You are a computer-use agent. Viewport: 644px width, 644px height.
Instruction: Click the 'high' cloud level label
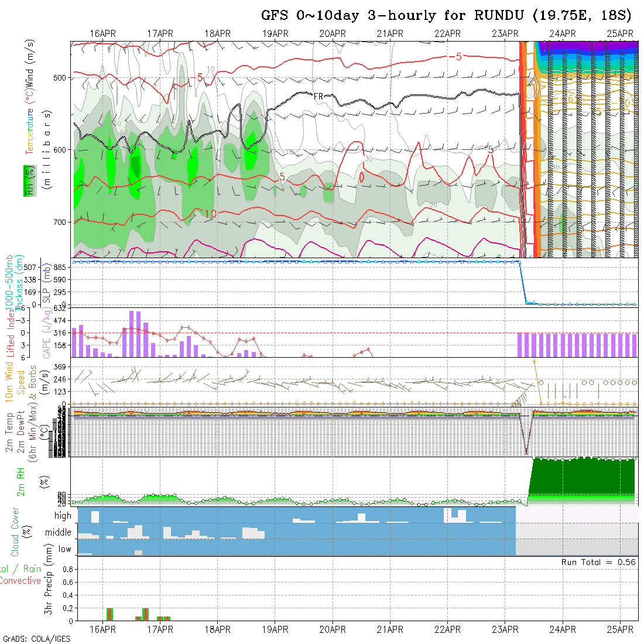tap(63, 516)
